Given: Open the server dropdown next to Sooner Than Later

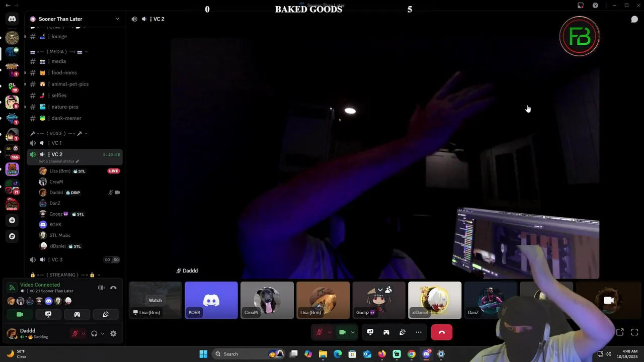Looking at the screenshot, I should point(117,19).
